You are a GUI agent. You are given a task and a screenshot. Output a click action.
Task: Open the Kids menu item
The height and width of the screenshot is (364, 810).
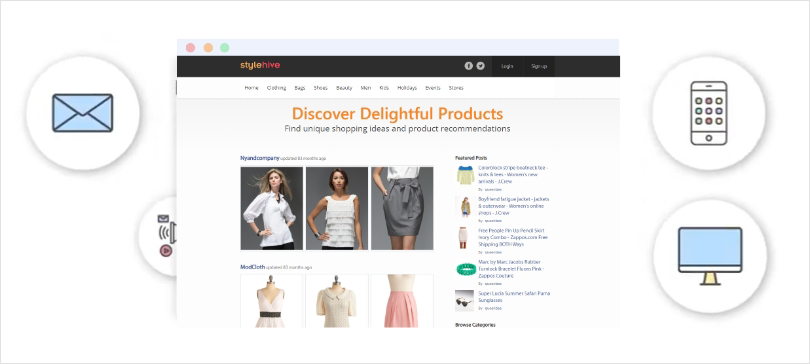click(x=384, y=88)
